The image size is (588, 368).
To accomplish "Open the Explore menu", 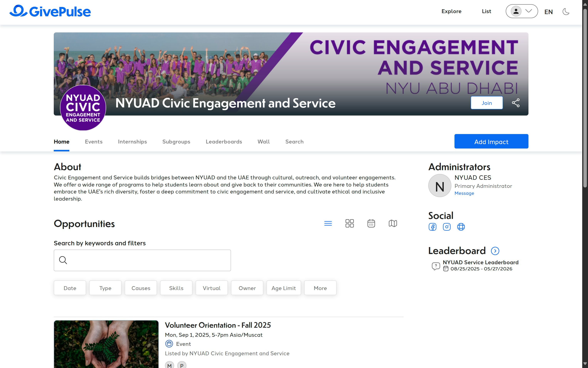I will (451, 11).
